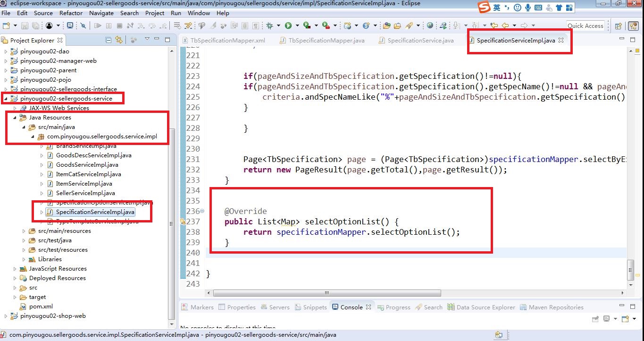Toggle Sogou punctuation mode button

pos(507,8)
